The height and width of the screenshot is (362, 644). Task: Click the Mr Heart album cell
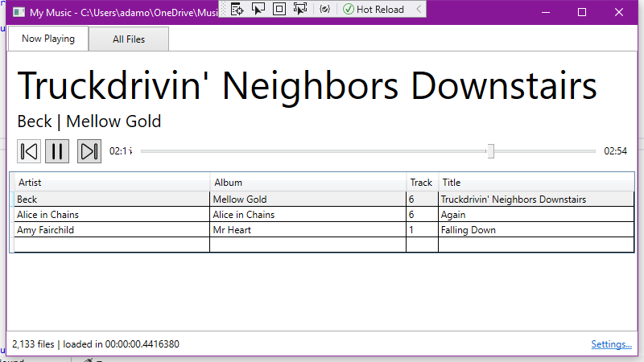coord(308,230)
